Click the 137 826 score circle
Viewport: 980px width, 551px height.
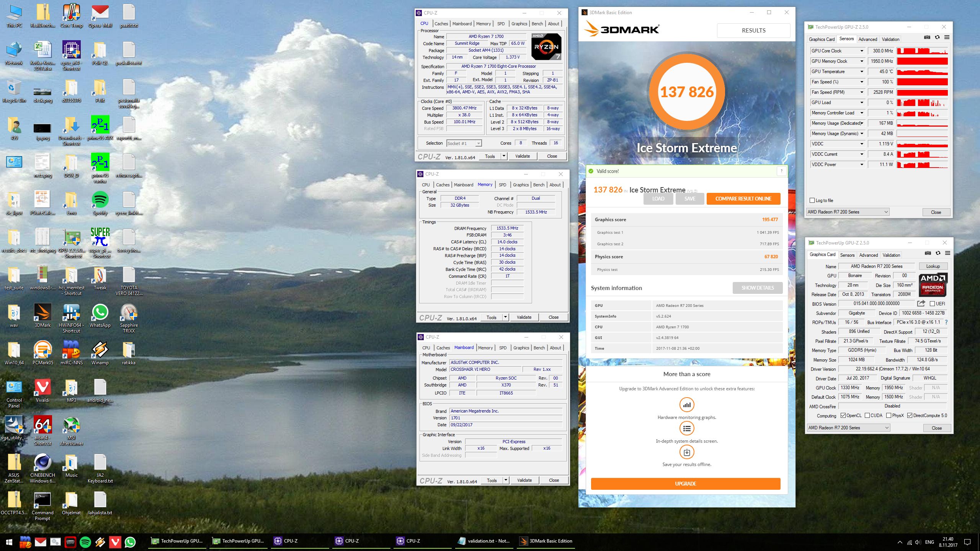(687, 92)
